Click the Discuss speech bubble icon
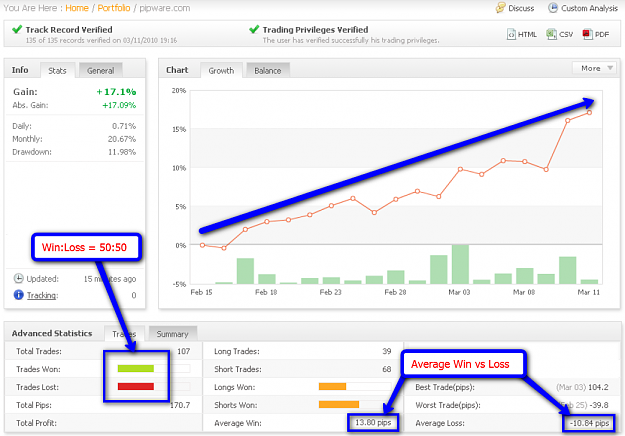This screenshot has height=436, width=625. point(500,8)
